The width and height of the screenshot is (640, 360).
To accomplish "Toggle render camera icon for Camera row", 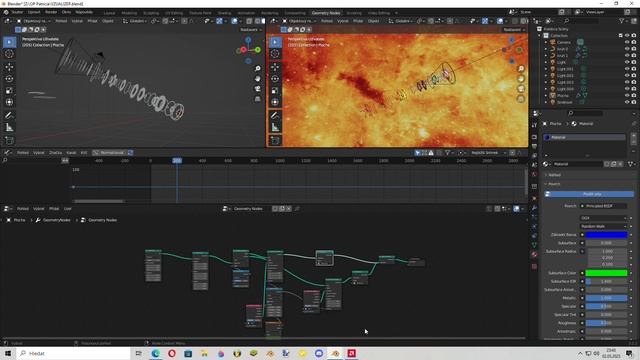I will tap(634, 42).
